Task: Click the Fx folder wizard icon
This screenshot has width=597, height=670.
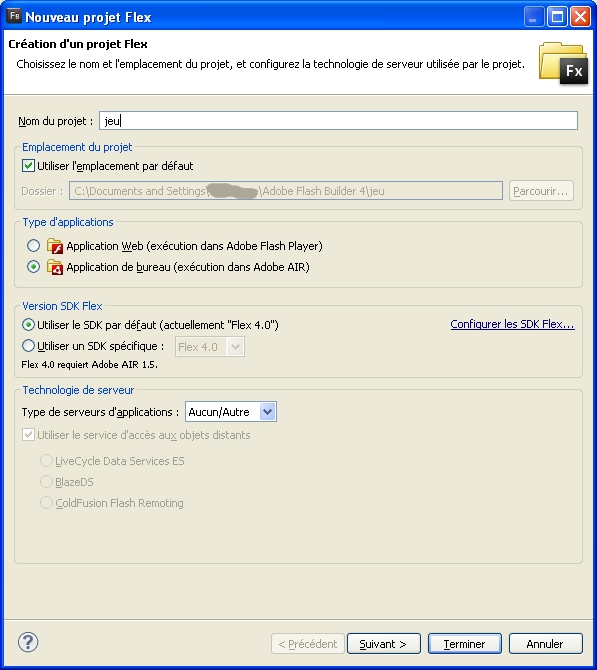Action: coord(563,63)
